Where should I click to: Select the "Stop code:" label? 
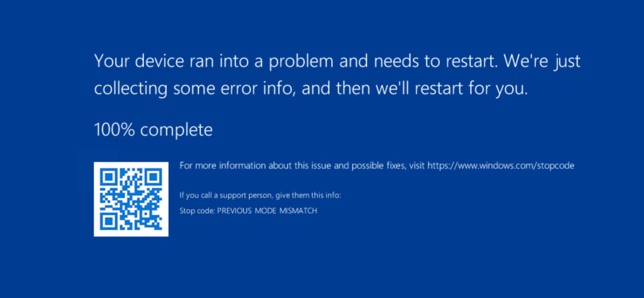(197, 211)
